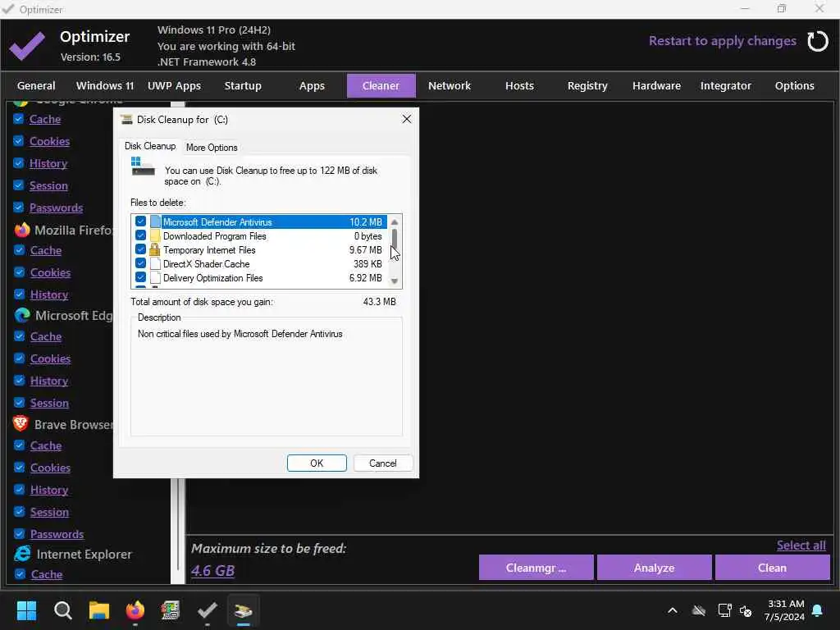Image resolution: width=840 pixels, height=630 pixels.
Task: Click the Microsoft Edge icon in sidebar
Action: click(x=22, y=316)
